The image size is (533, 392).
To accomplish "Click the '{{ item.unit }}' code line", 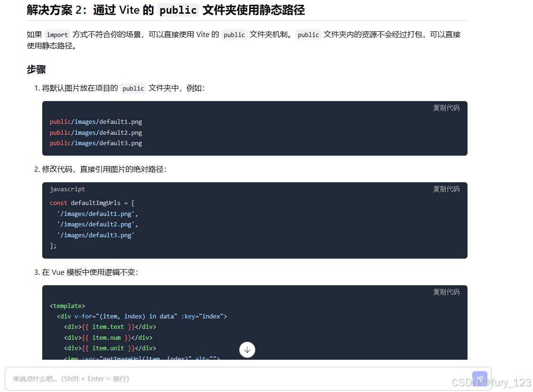I will coord(110,348).
